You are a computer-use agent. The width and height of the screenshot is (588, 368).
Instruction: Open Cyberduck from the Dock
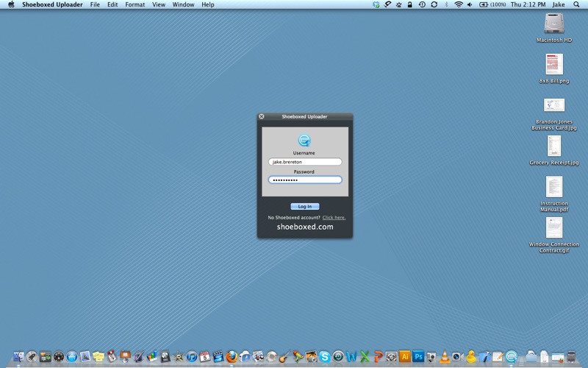click(x=471, y=356)
